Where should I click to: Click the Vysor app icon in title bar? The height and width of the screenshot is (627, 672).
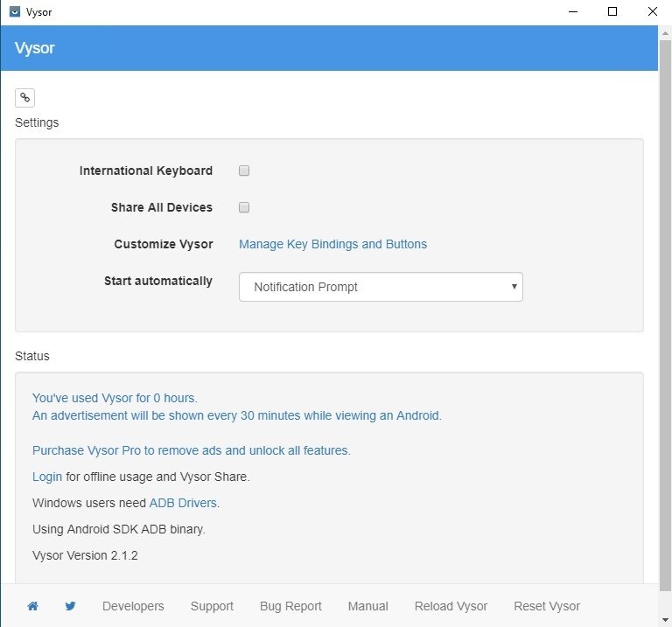[x=15, y=11]
